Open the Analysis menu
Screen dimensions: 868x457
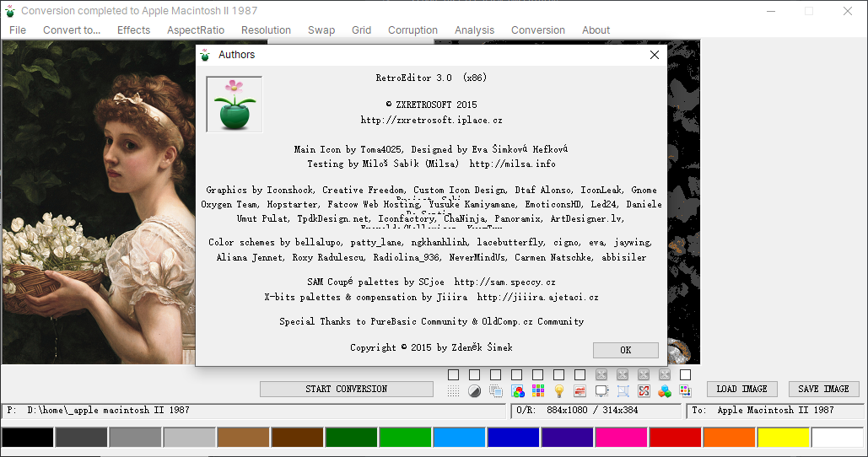474,30
